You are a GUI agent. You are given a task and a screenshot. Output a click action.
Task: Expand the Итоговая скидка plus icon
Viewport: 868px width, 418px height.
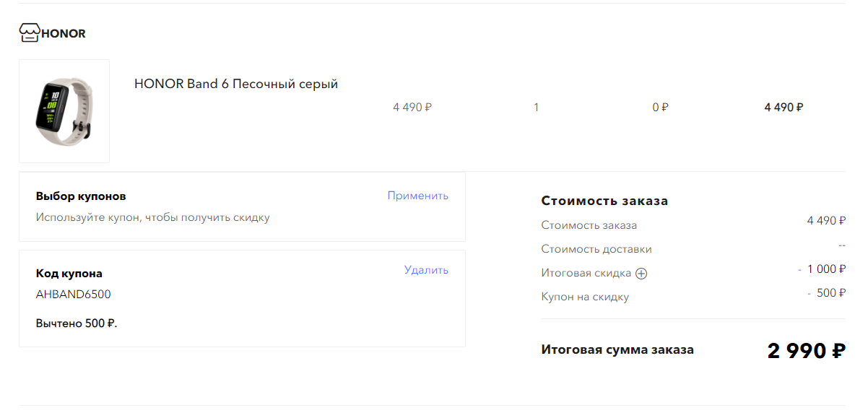click(x=641, y=274)
